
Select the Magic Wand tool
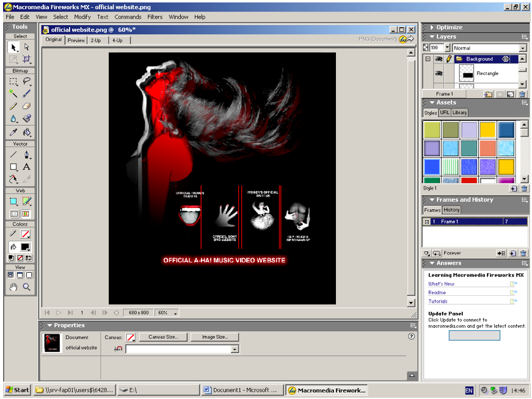pos(13,93)
